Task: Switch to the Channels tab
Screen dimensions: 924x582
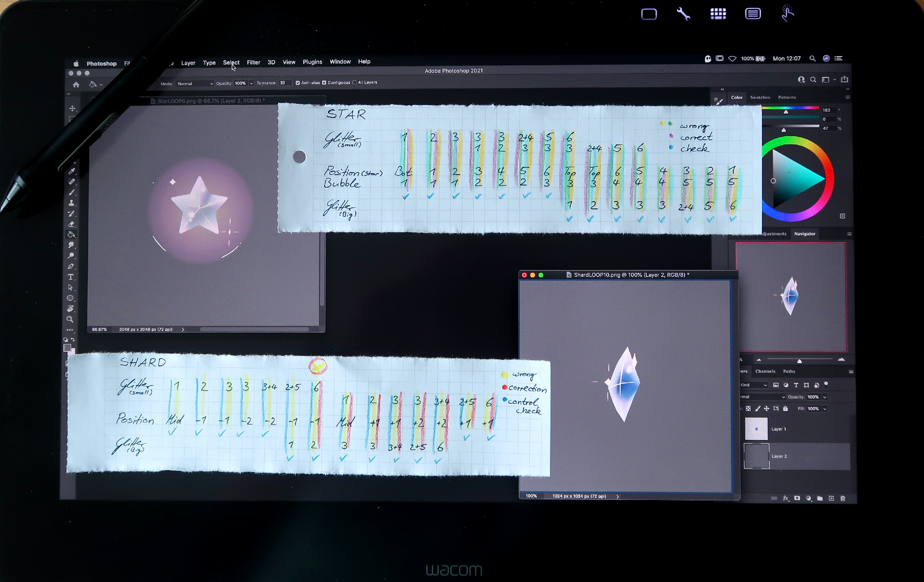Action: click(765, 371)
